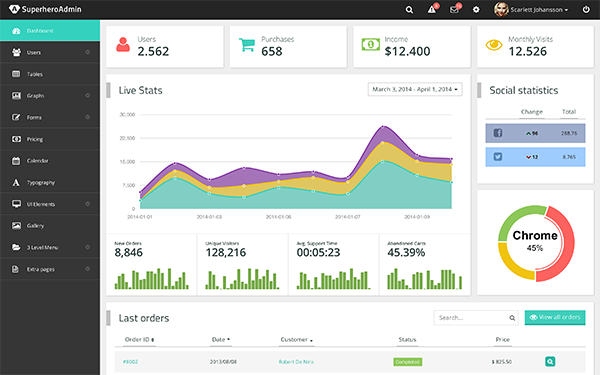Click the Gallery picture icon
Image resolution: width=600 pixels, height=375 pixels.
[x=16, y=226]
